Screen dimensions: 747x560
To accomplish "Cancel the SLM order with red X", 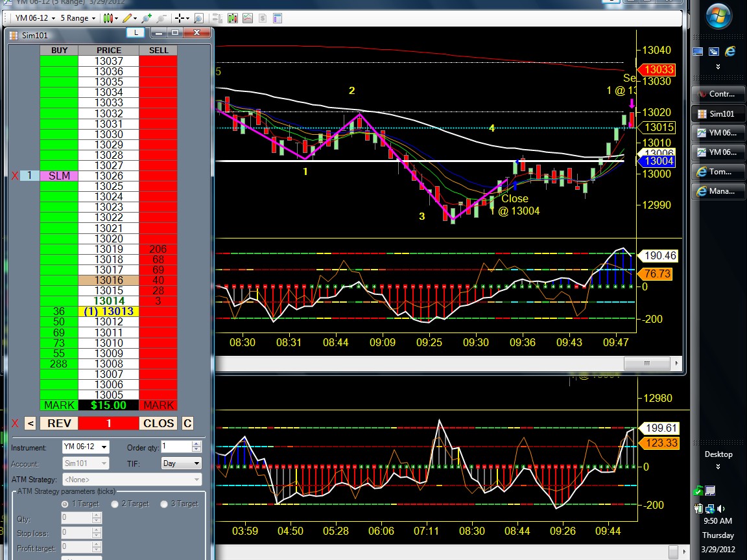I will 15,176.
